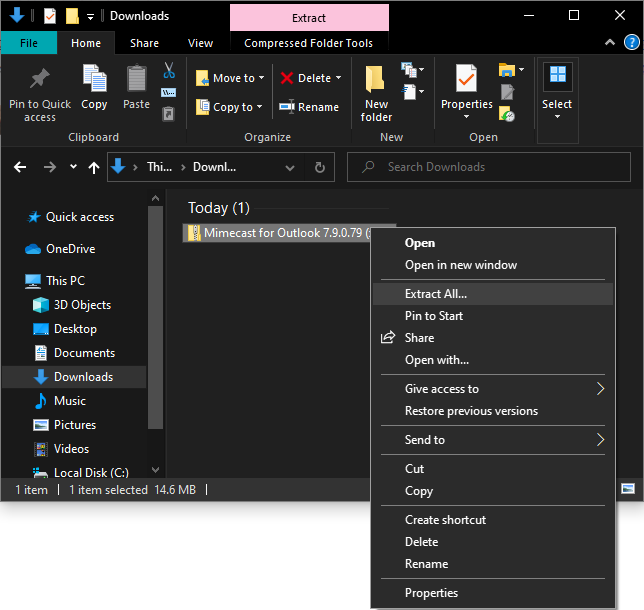Switch to the View ribbon tab
Screen dimensions: 644x610
coord(200,43)
